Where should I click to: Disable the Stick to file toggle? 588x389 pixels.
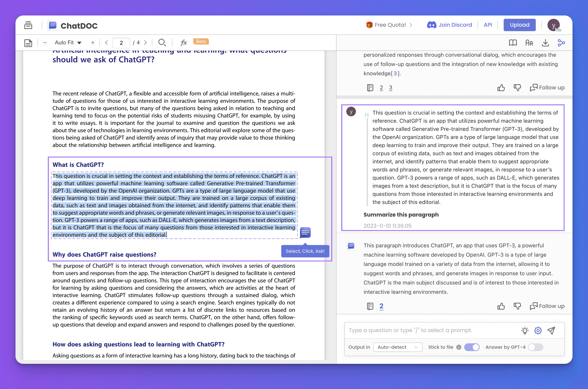click(x=472, y=347)
